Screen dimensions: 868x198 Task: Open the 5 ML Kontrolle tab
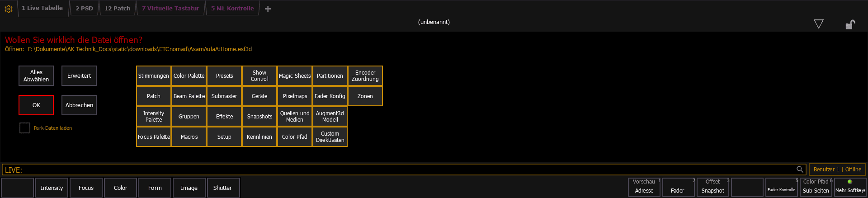coord(232,8)
